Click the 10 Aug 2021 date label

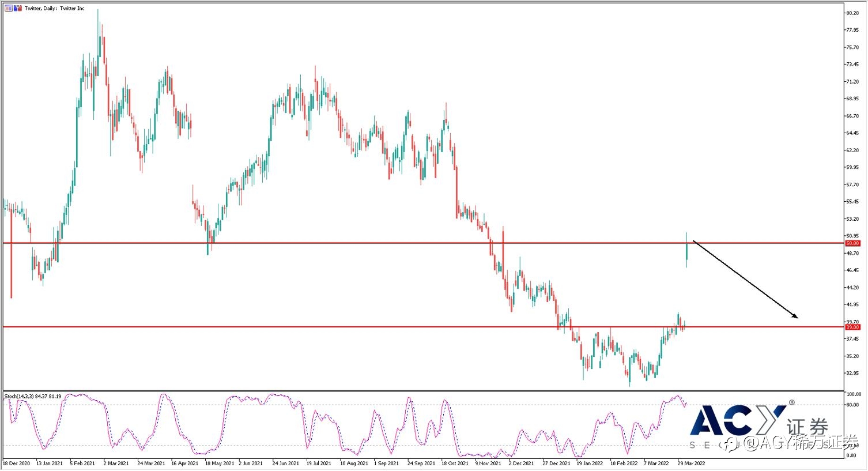coord(353,463)
